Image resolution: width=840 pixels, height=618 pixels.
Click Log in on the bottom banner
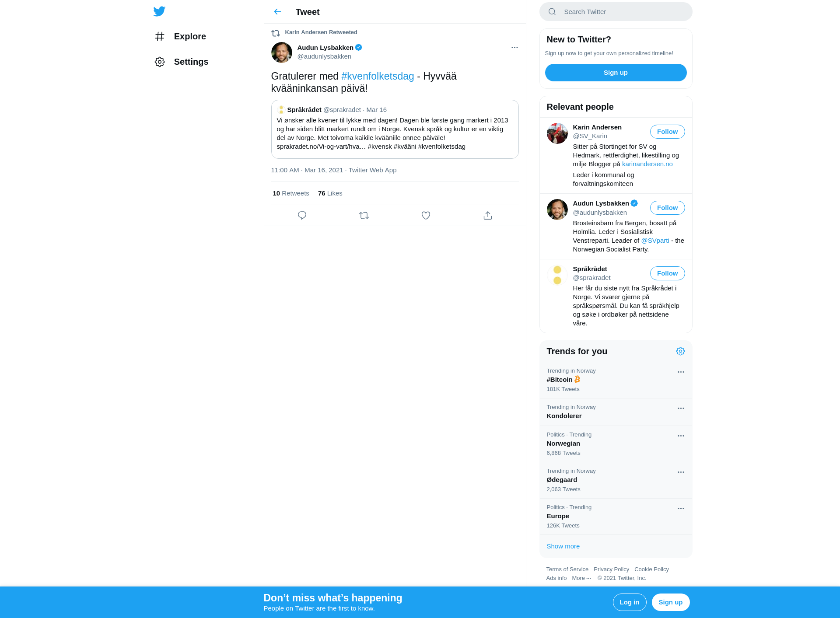[x=629, y=602]
